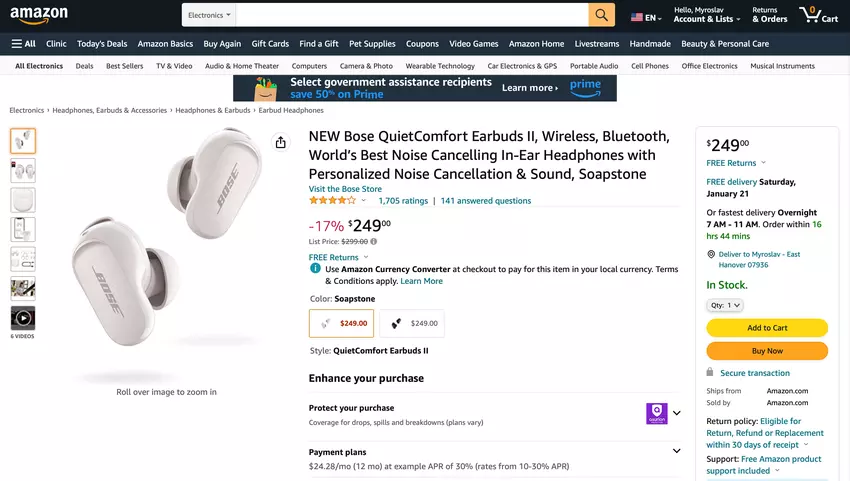Open the shopping cart
The image size is (850, 481).
[818, 15]
